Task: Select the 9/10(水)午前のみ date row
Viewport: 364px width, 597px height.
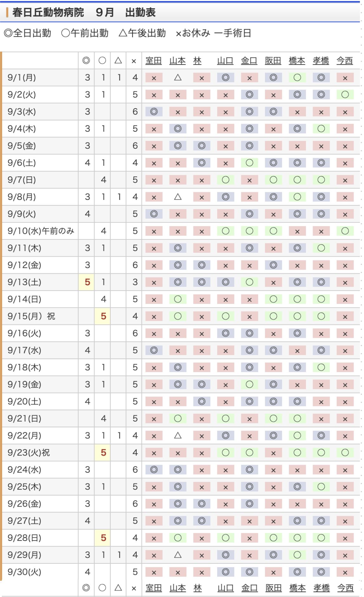Action: 181,231
